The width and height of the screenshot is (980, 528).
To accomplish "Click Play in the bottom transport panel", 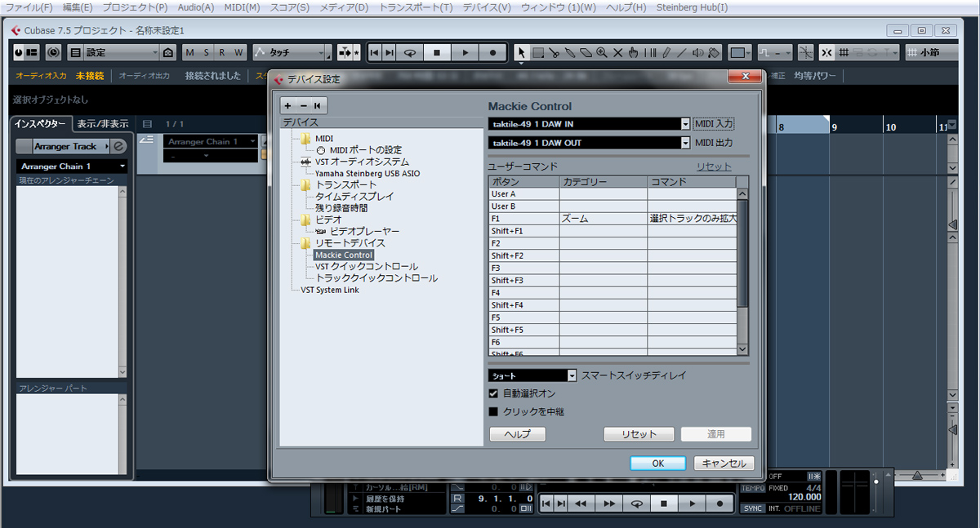I will [x=692, y=504].
